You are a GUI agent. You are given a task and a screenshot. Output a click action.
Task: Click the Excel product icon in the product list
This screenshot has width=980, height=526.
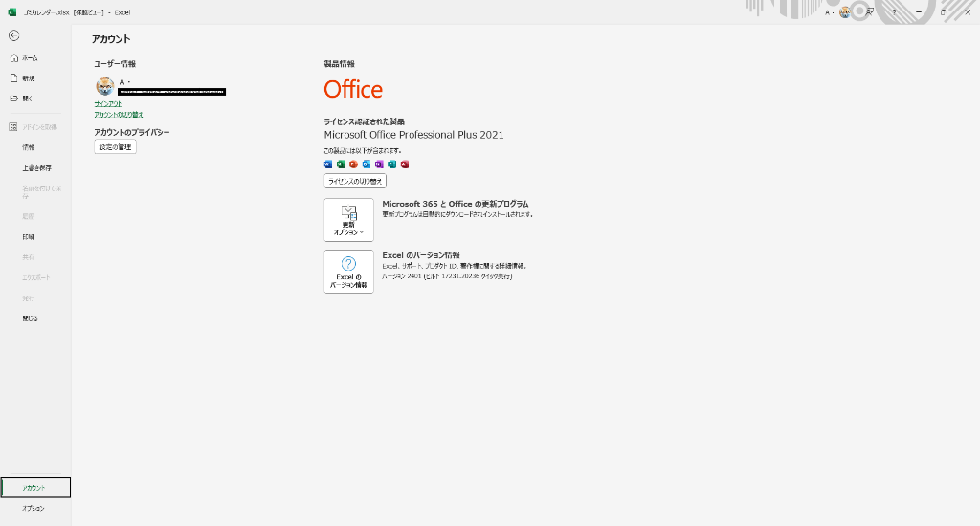pyautogui.click(x=341, y=164)
